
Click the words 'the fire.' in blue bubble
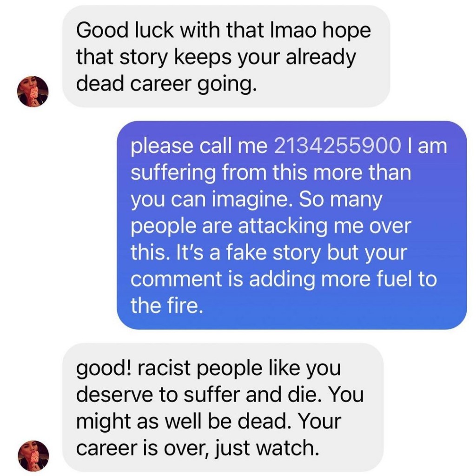click(x=167, y=305)
